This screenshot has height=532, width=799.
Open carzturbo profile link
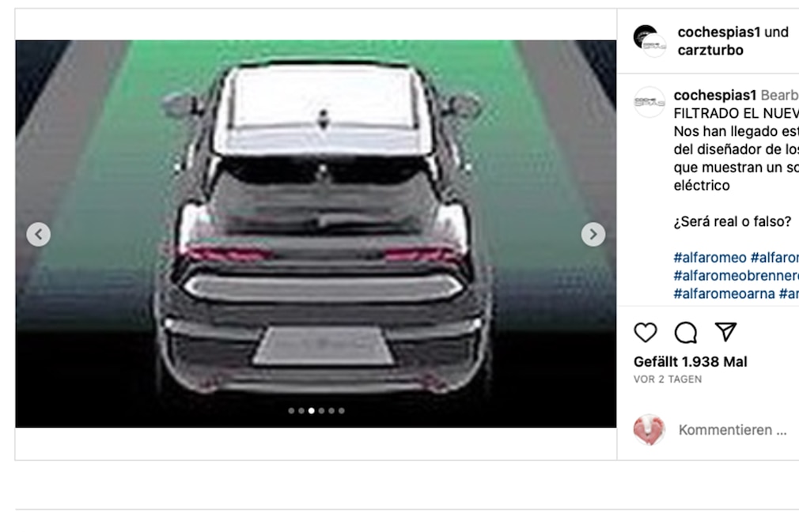click(x=710, y=50)
